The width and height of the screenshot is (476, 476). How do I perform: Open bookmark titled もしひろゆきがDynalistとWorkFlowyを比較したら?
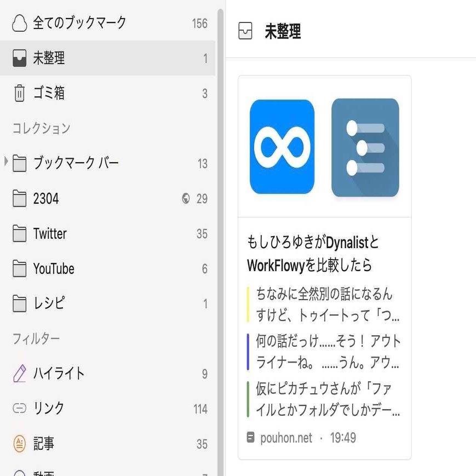[x=313, y=254]
